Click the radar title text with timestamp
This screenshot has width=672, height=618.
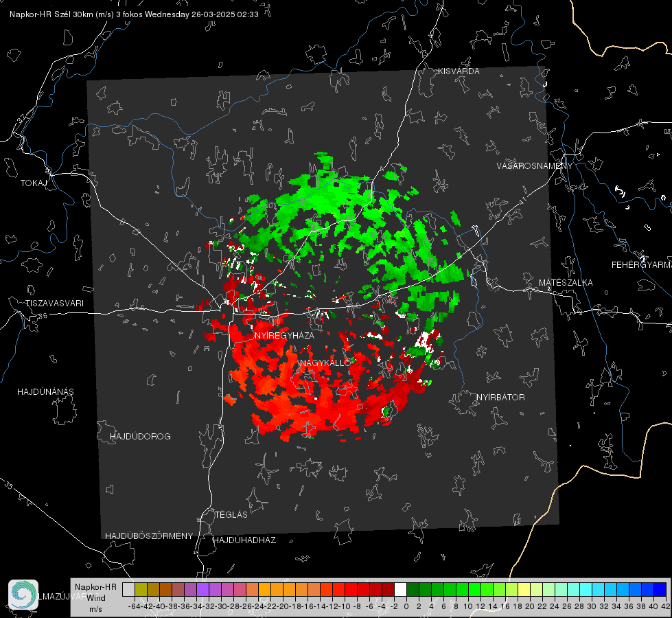pyautogui.click(x=134, y=14)
